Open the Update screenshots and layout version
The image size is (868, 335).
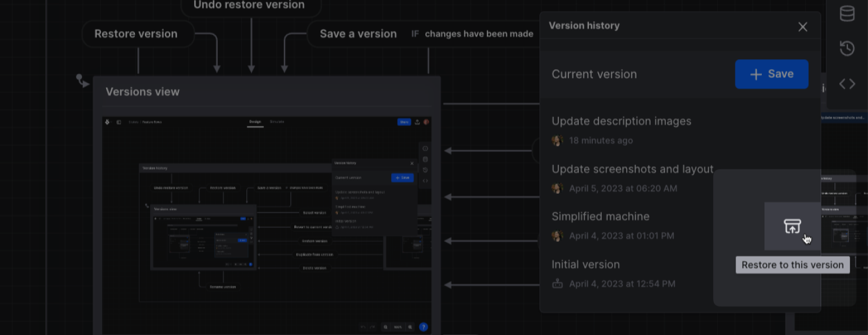point(632,169)
